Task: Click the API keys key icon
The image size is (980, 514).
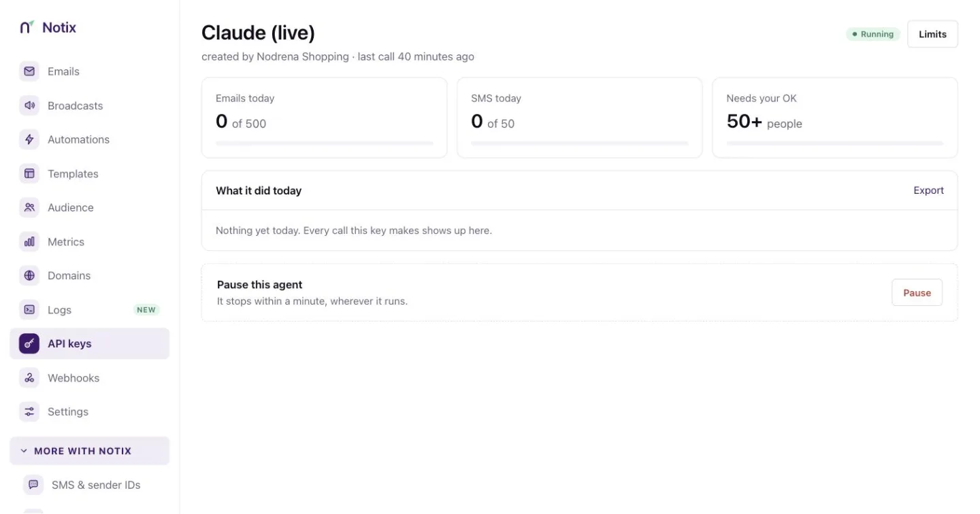Action: pyautogui.click(x=29, y=343)
